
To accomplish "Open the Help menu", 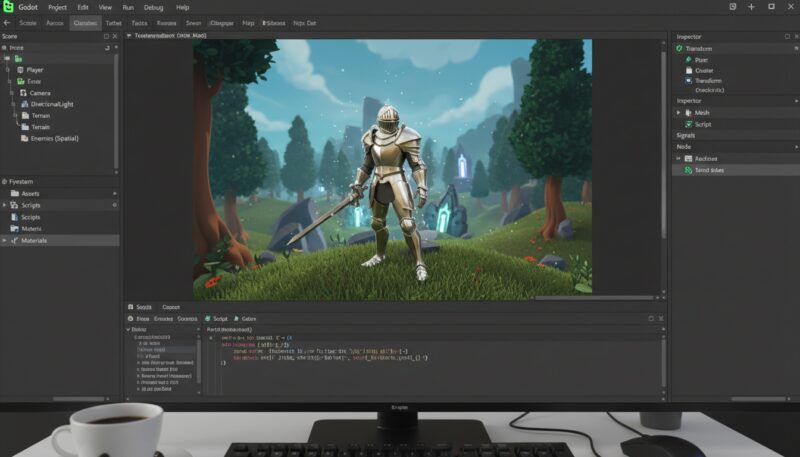I will coord(183,7).
